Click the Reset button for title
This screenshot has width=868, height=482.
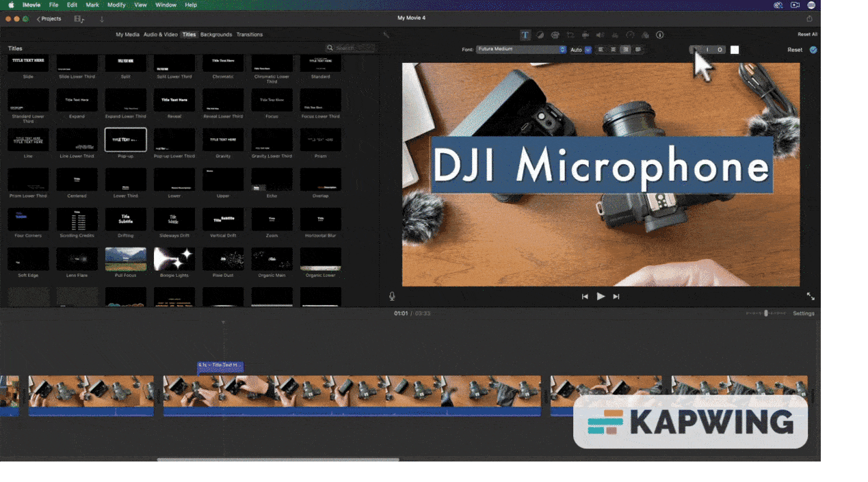795,50
